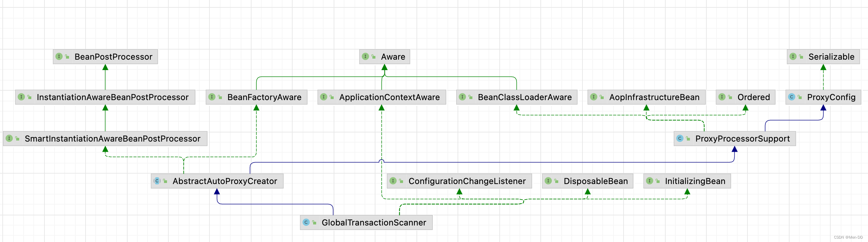Select the Ordered node label
This screenshot has width=868, height=242.
point(754,97)
